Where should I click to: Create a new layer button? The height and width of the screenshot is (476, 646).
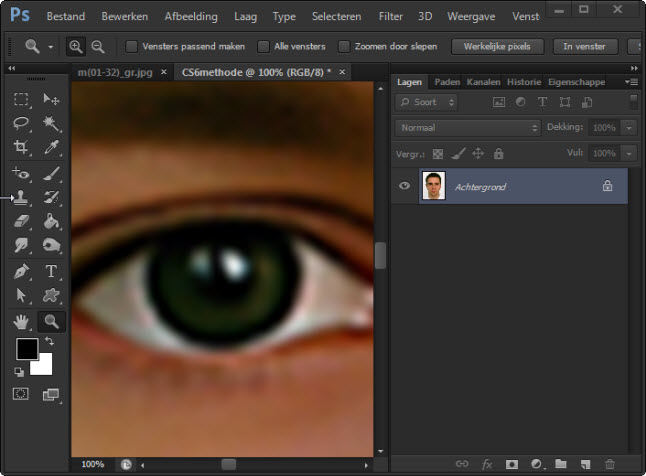click(585, 464)
